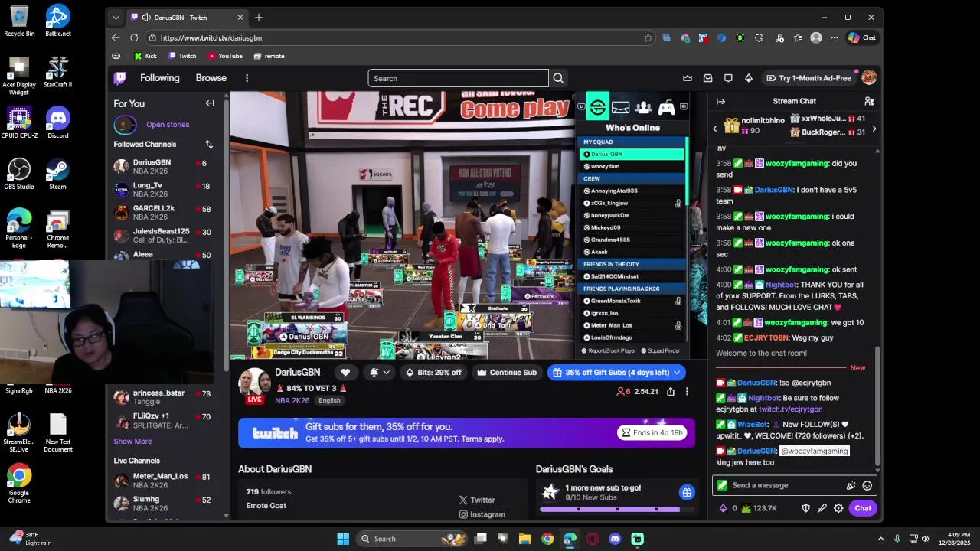Open tab search chevron in Edge
Viewport: 980px width, 551px height.
tap(116, 18)
